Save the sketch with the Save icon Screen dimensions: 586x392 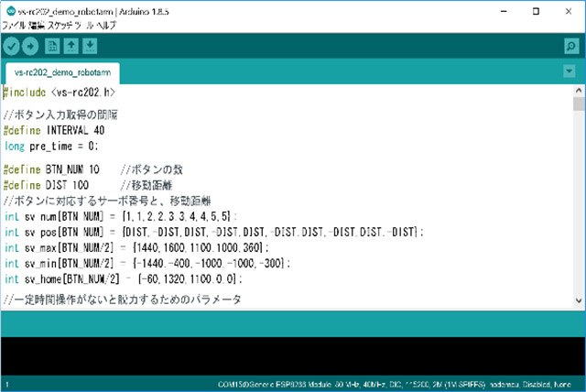coord(90,46)
